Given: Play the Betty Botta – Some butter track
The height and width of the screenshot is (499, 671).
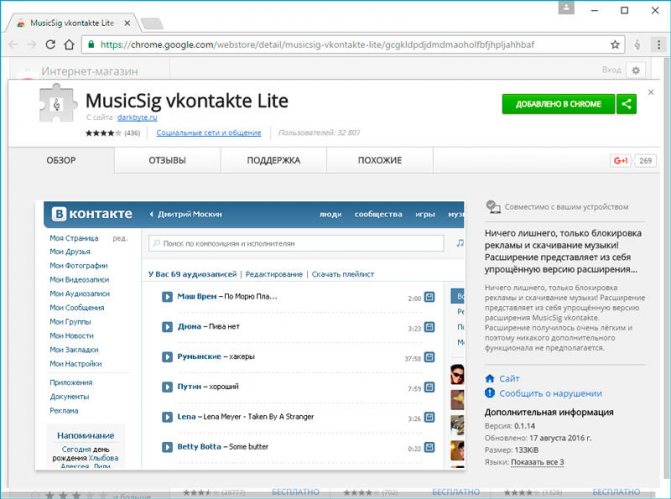Looking at the screenshot, I should (167, 447).
